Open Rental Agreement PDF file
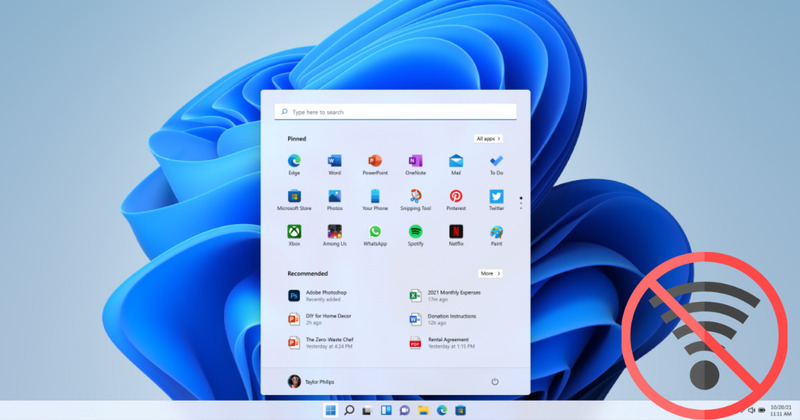Screen dimensions: 800x420 442,342
